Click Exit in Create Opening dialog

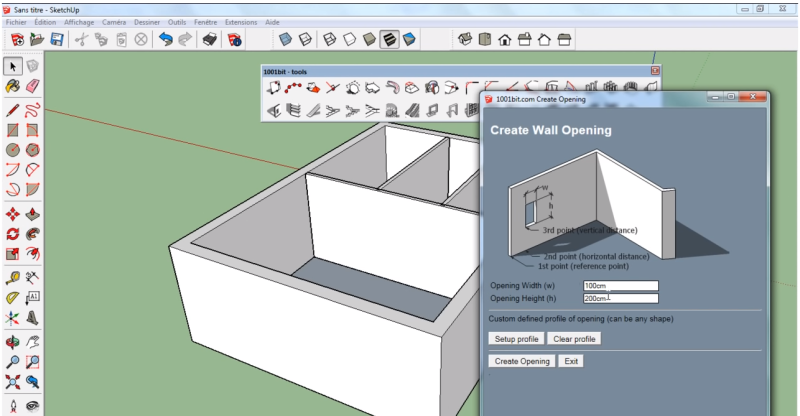click(571, 361)
